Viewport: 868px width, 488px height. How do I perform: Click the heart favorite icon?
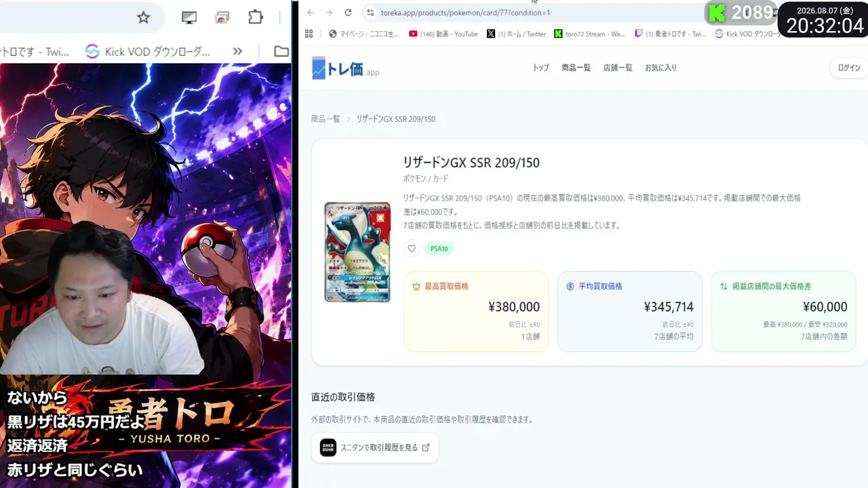click(412, 249)
